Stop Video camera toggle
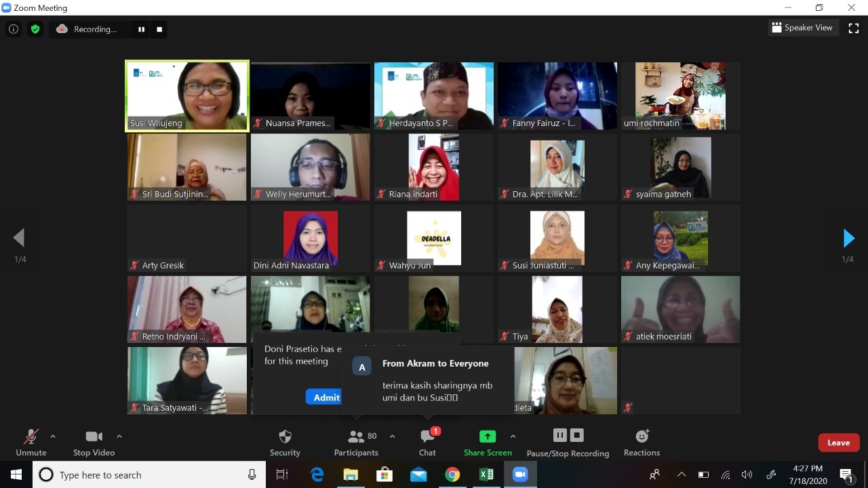This screenshot has width=868, height=488. coord(94,442)
